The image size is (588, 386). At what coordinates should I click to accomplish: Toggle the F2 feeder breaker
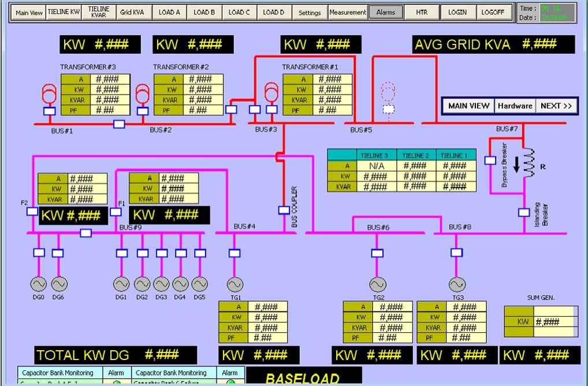tap(32, 211)
